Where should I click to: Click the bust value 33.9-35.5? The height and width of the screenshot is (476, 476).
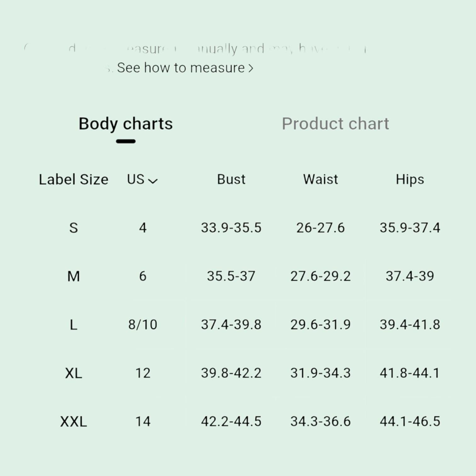(231, 228)
